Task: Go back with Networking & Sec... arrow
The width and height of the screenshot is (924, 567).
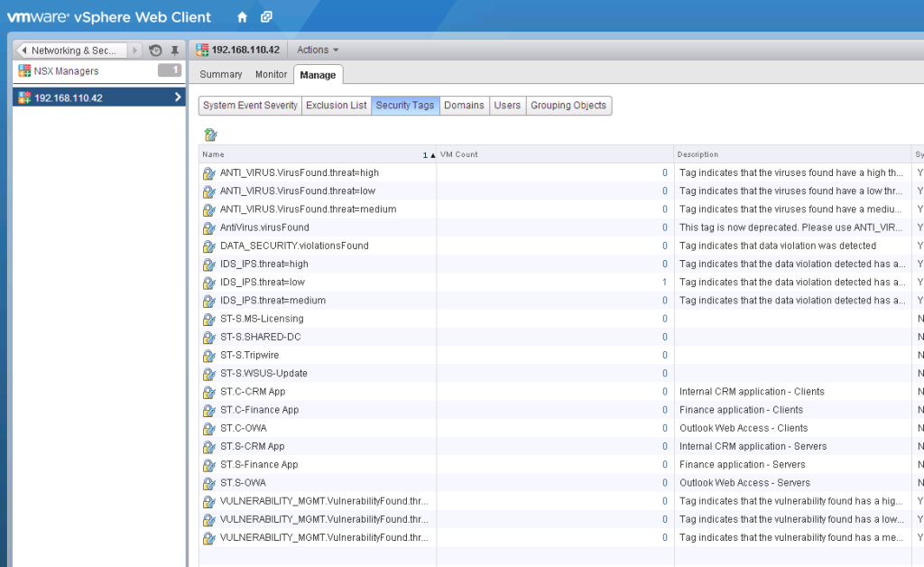Action: pyautogui.click(x=24, y=50)
